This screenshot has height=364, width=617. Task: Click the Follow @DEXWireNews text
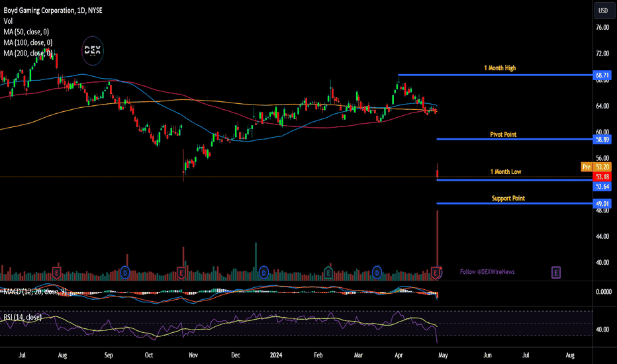coord(487,272)
